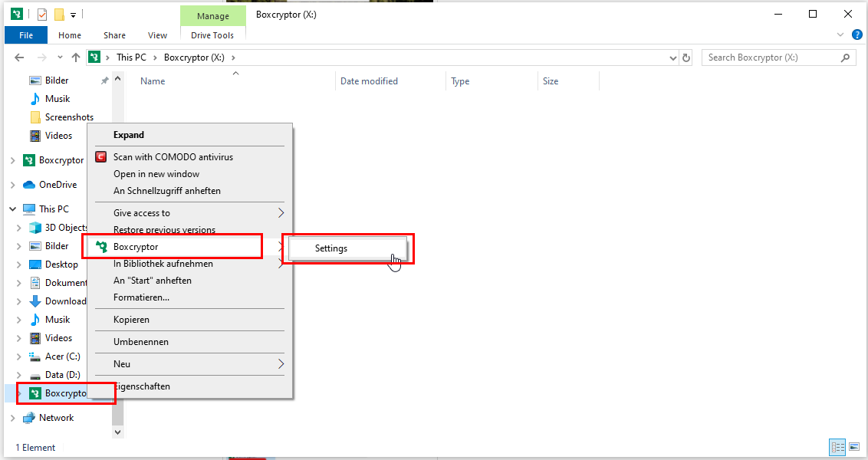The image size is (868, 460).
Task: Expand the Network tree node
Action: [x=13, y=418]
